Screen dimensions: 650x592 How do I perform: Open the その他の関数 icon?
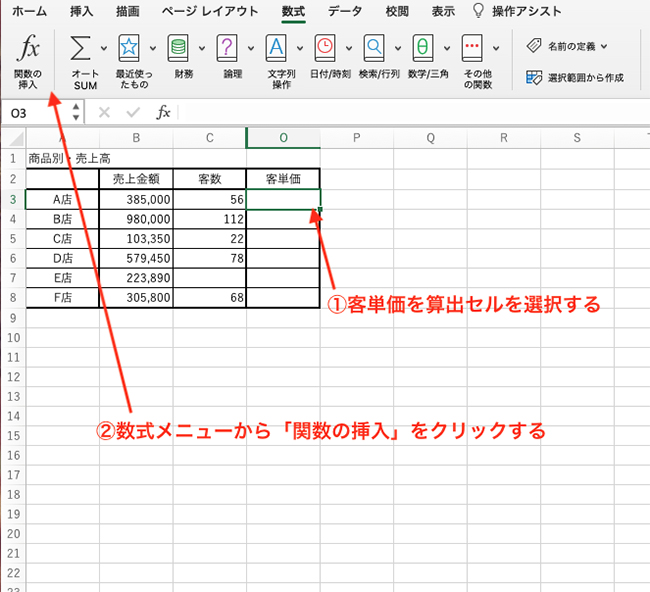pyautogui.click(x=472, y=48)
